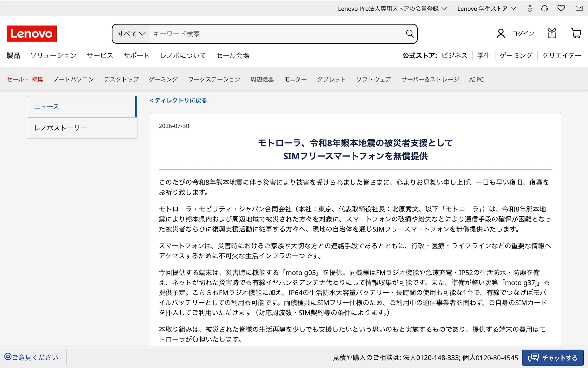Open the サービス menu
The height and width of the screenshot is (368, 588).
pos(100,55)
